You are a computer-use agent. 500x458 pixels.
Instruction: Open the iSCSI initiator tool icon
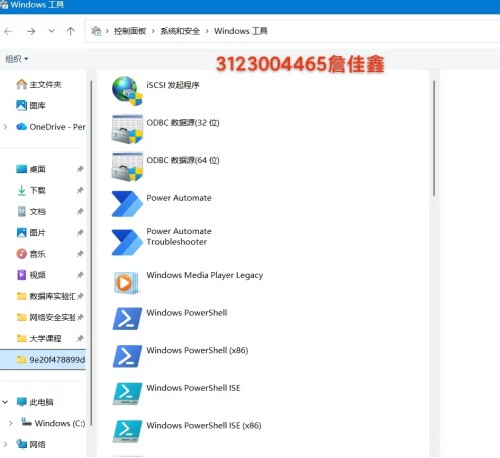(x=127, y=91)
